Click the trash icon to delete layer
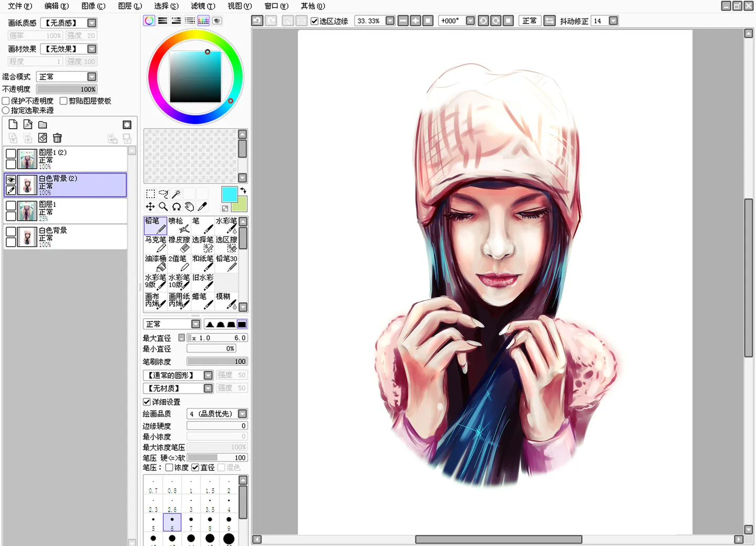The image size is (756, 546). (x=57, y=138)
